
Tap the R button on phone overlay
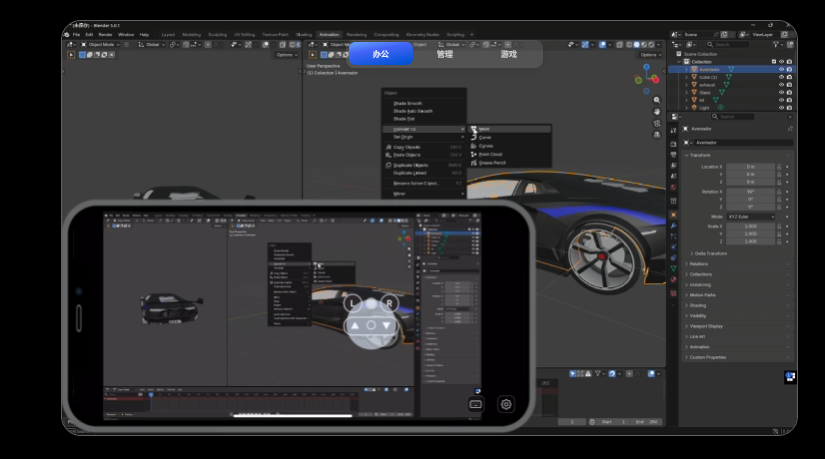(389, 303)
